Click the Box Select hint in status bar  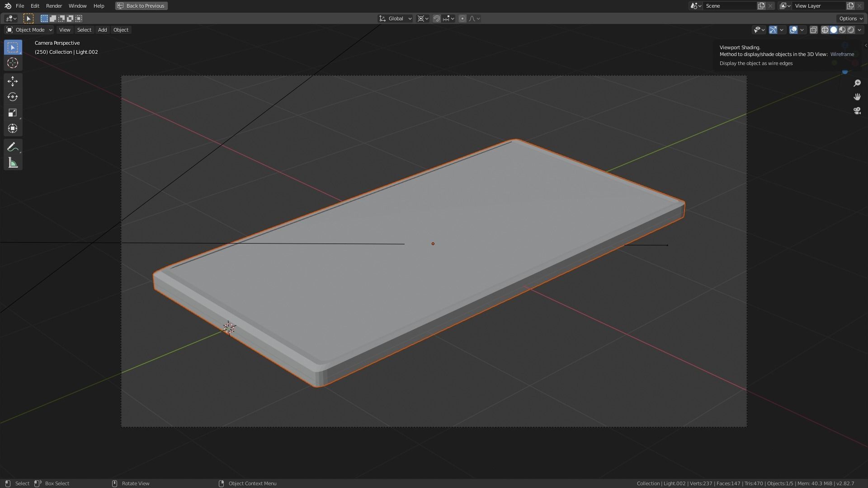coord(52,483)
